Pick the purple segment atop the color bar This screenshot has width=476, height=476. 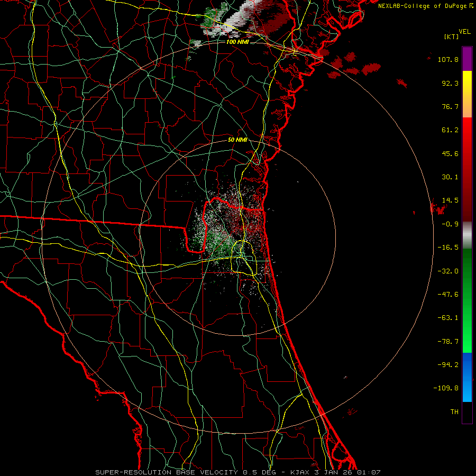(x=467, y=59)
